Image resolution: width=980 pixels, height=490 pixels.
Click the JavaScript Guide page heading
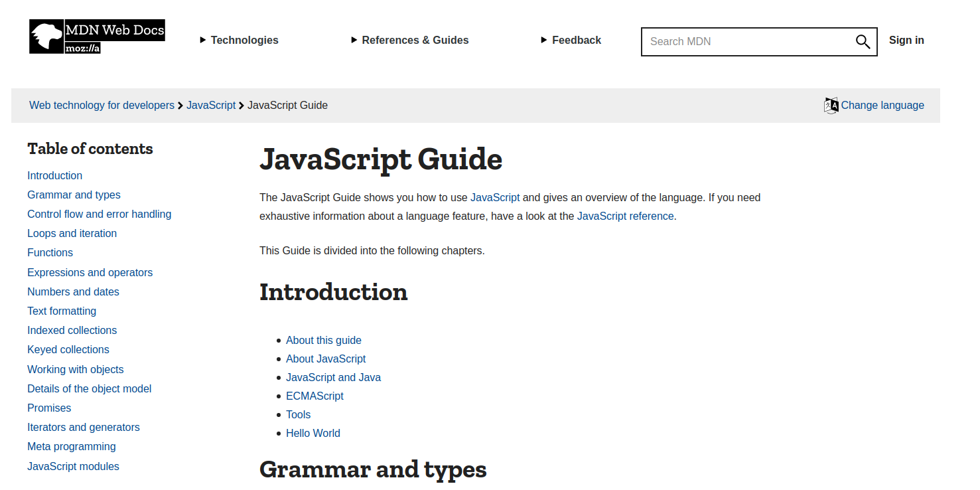pyautogui.click(x=381, y=159)
